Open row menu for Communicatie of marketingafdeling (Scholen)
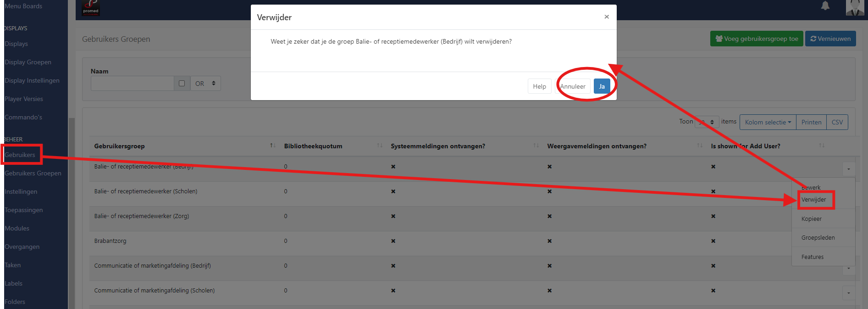Image resolution: width=868 pixels, height=309 pixels. (x=848, y=293)
